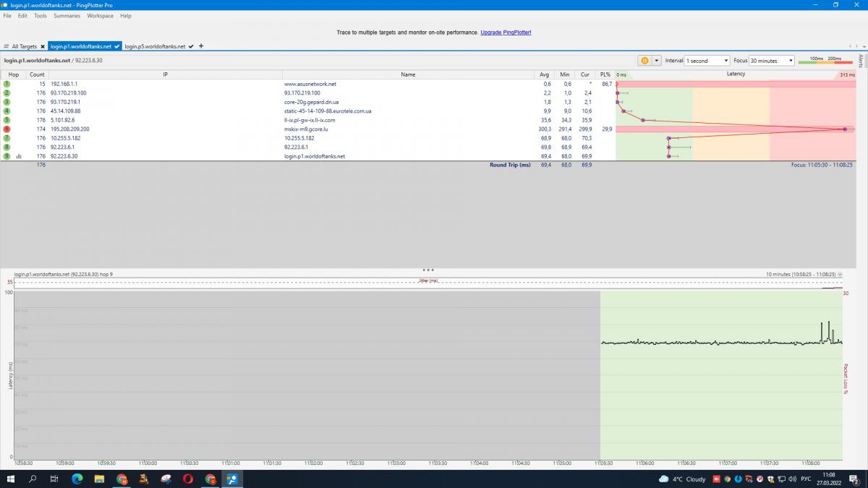This screenshot has height=488, width=868.
Task: Open the Windows Start menu
Action: [x=11, y=479]
